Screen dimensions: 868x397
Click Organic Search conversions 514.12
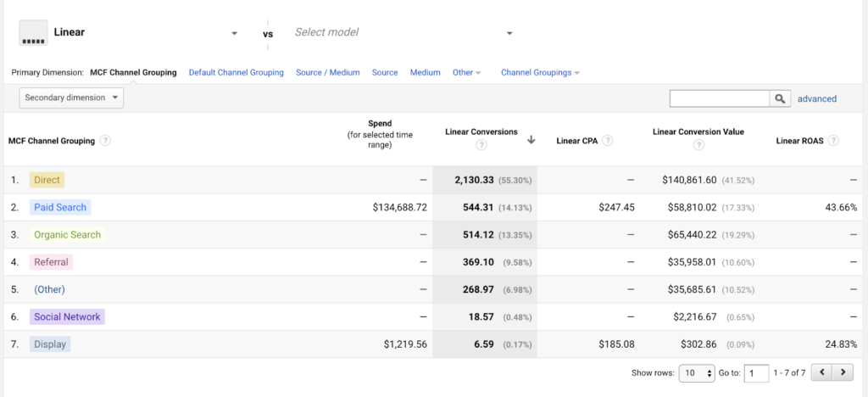(x=478, y=235)
